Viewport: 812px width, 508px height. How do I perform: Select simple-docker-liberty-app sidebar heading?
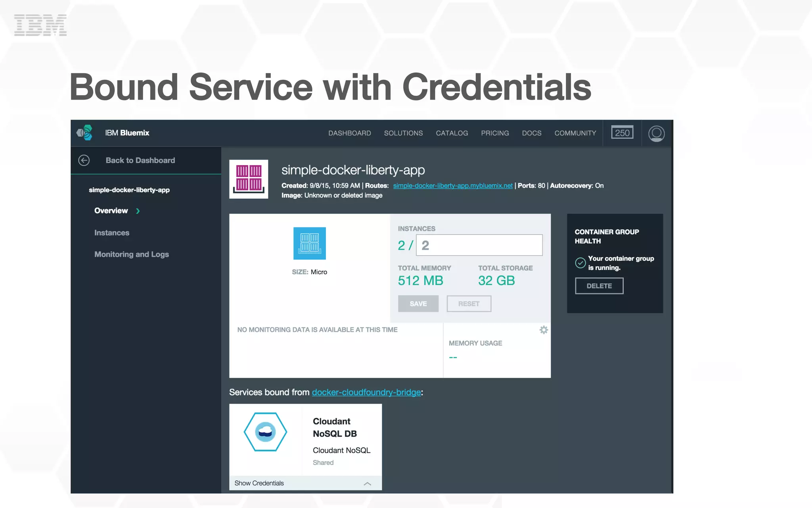[129, 190]
